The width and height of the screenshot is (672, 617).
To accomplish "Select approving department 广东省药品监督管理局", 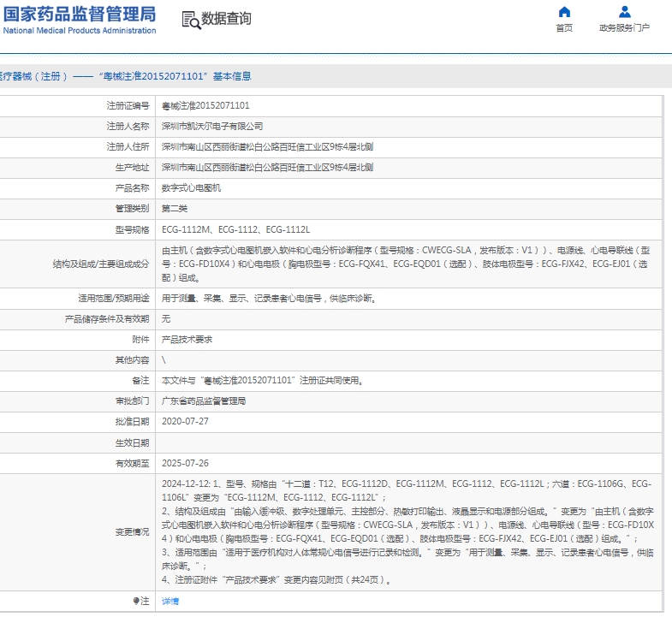I will pyautogui.click(x=204, y=401).
